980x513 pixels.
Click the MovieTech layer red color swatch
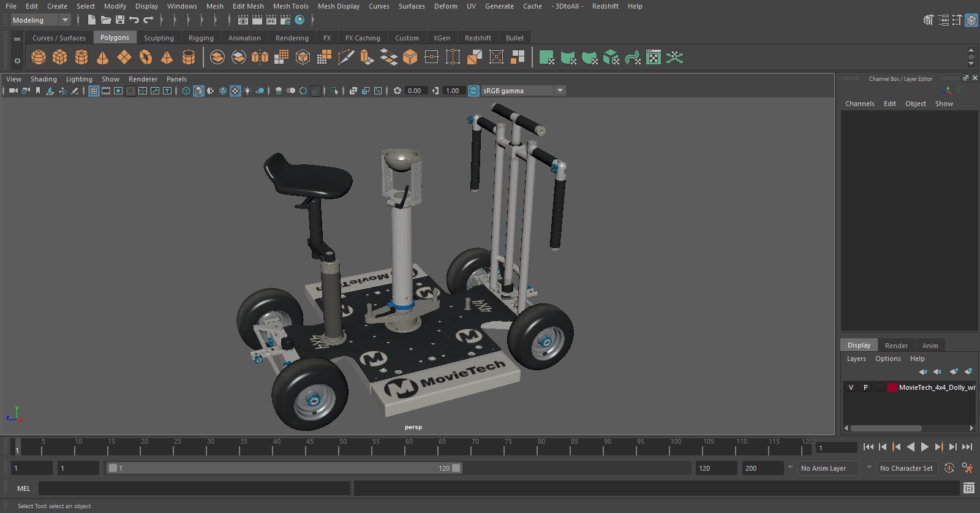[x=892, y=387]
